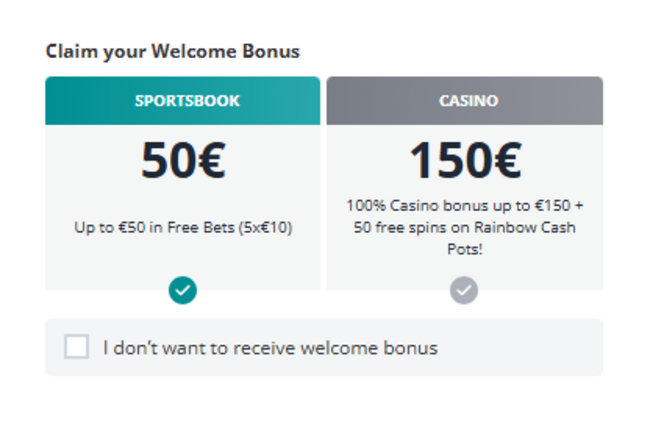This screenshot has width=650, height=423.
Task: Select the gray checkmark under the Casino offer
Action: pos(464,290)
